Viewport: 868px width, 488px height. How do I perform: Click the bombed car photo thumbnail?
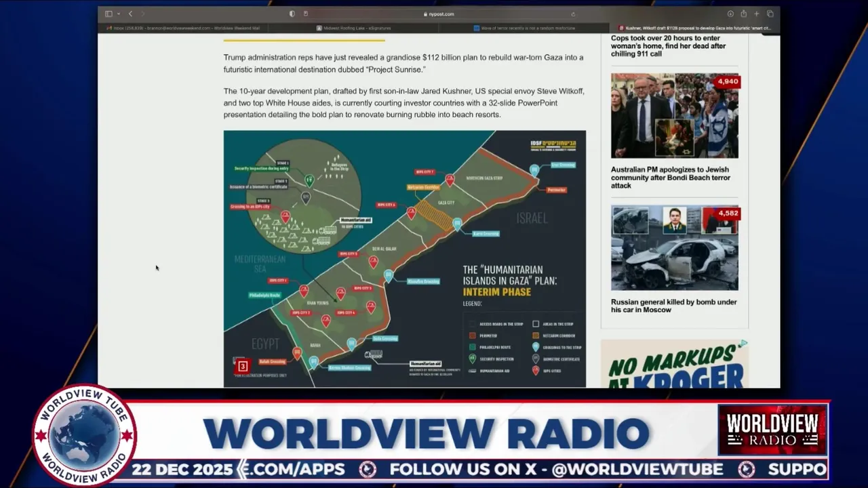click(x=675, y=248)
